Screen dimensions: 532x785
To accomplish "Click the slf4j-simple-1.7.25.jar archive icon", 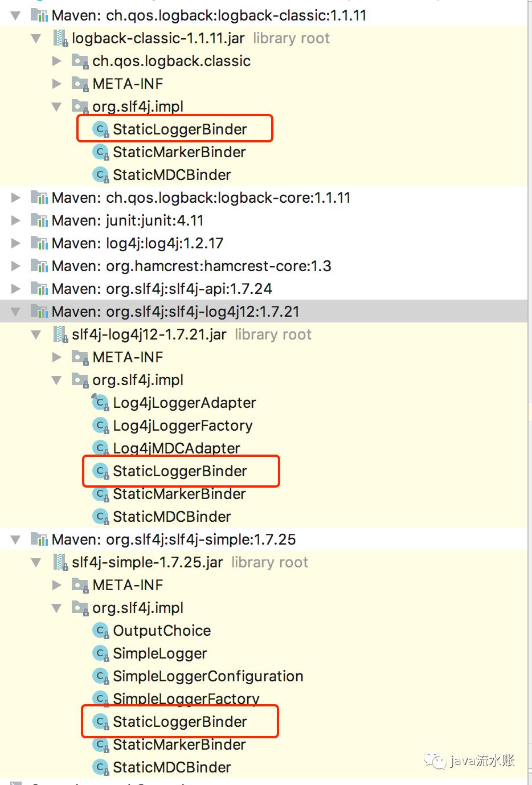I will [60, 562].
